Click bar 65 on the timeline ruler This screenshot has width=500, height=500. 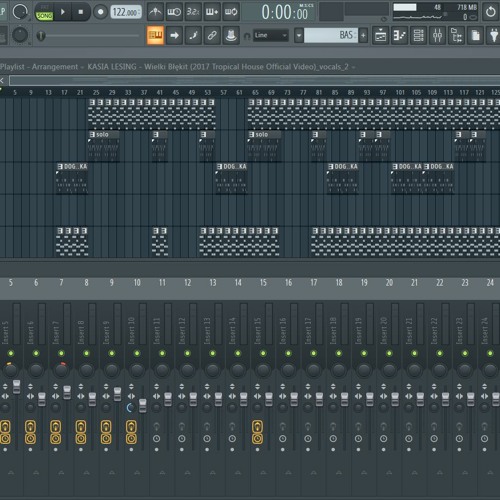[255, 92]
